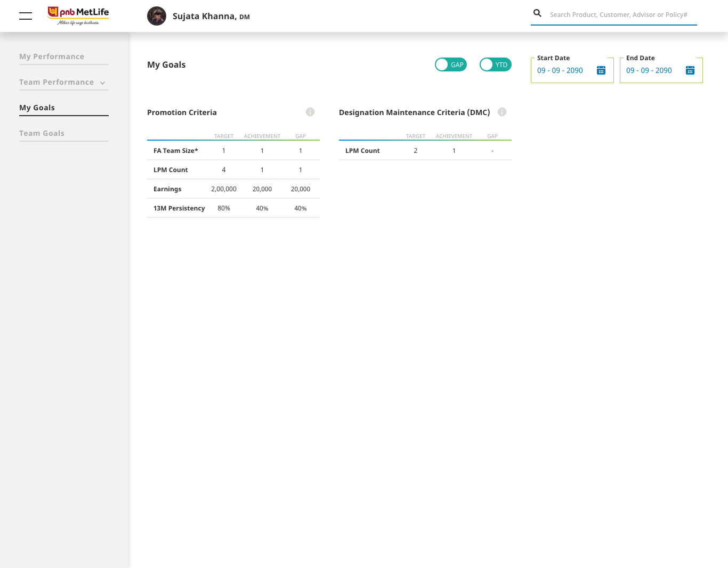728x568 pixels.
Task: Open Sujata Khanna's profile avatar
Action: click(157, 16)
